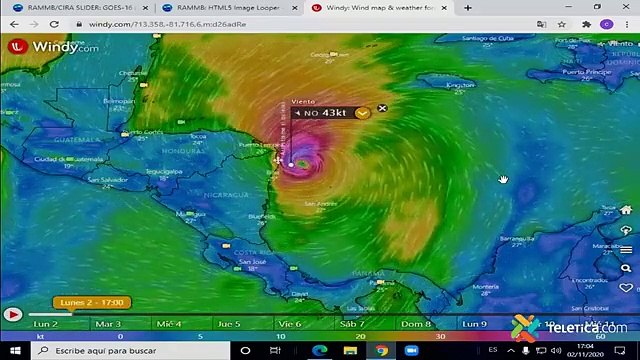This screenshot has width=640, height=360.
Task: Close the wind picker popup
Action: pyautogui.click(x=382, y=108)
